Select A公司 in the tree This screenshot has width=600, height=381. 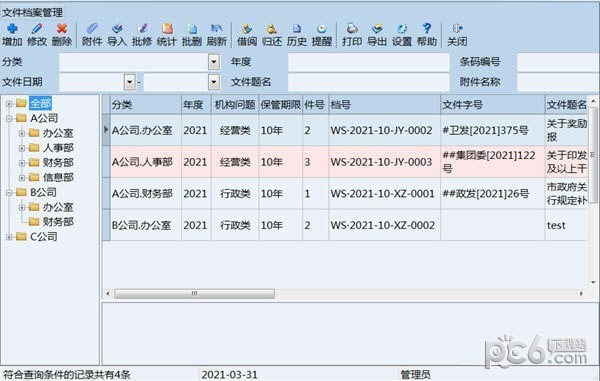(x=44, y=118)
